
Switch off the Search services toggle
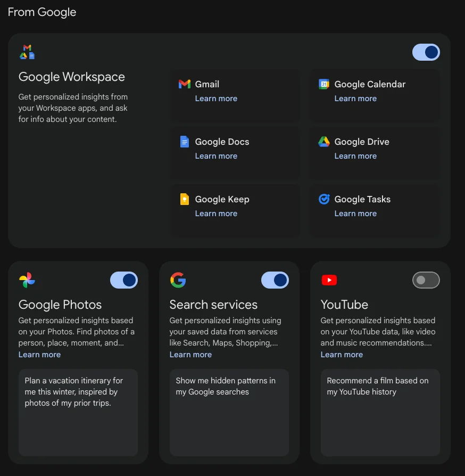tap(275, 280)
